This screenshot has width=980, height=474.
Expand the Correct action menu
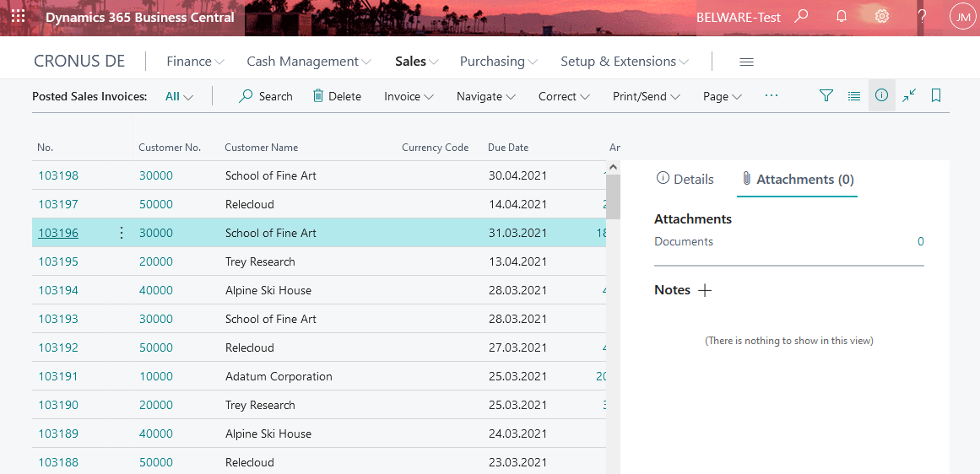click(565, 96)
